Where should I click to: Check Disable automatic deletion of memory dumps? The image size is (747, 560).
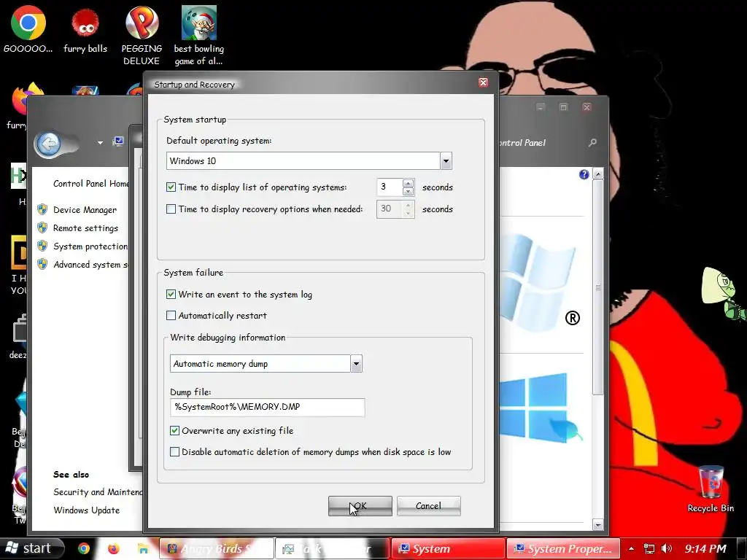pos(174,451)
